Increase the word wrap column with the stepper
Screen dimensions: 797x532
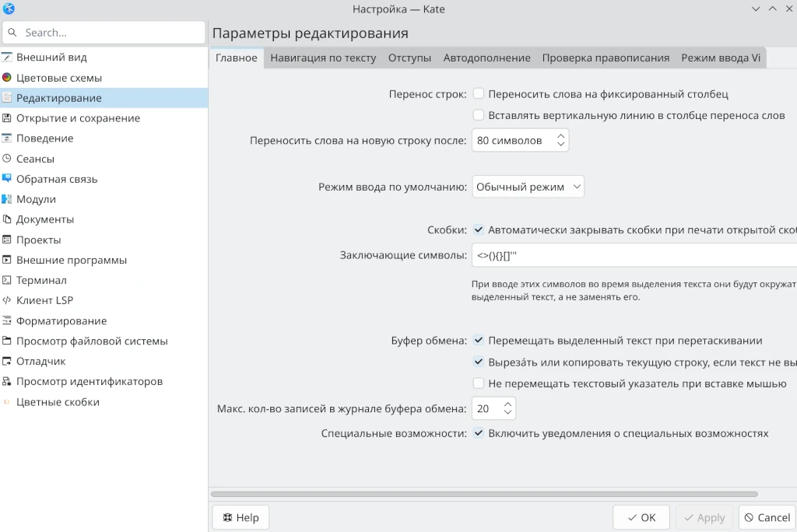tap(561, 135)
